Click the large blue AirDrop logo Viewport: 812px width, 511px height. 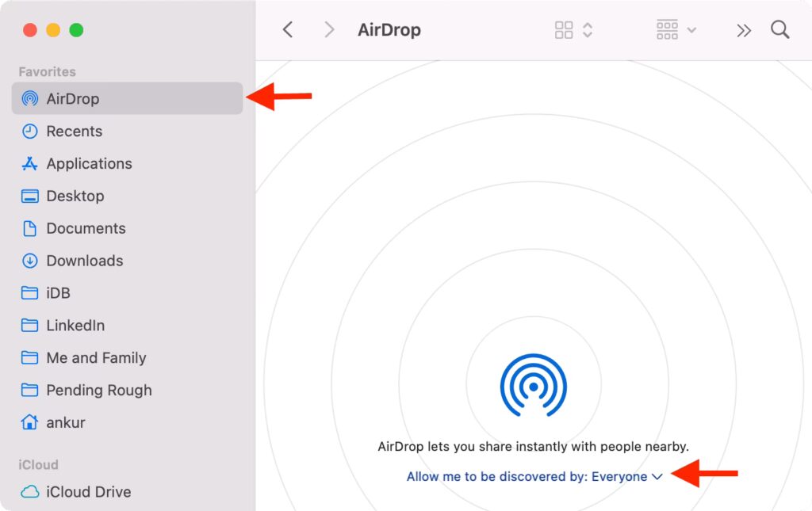(x=534, y=386)
